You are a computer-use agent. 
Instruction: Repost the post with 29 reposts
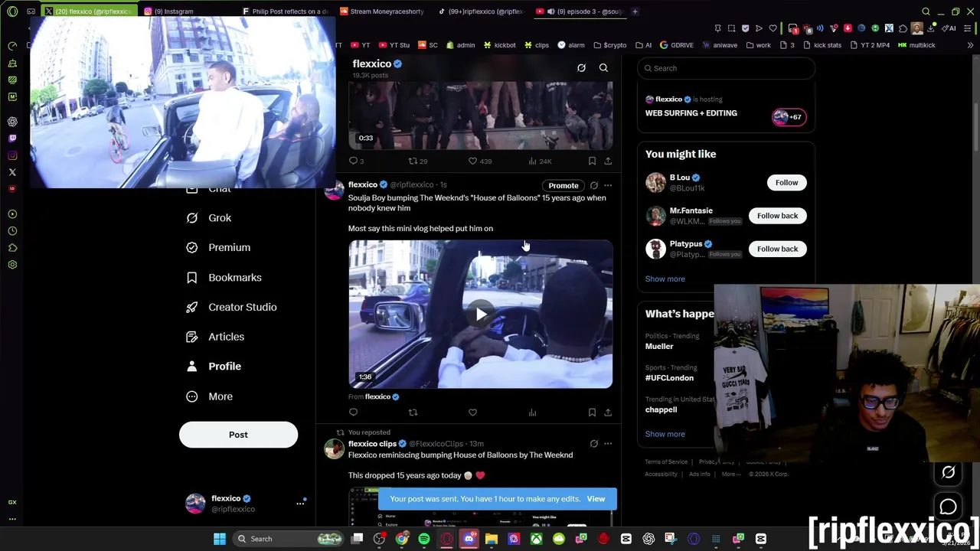418,161
